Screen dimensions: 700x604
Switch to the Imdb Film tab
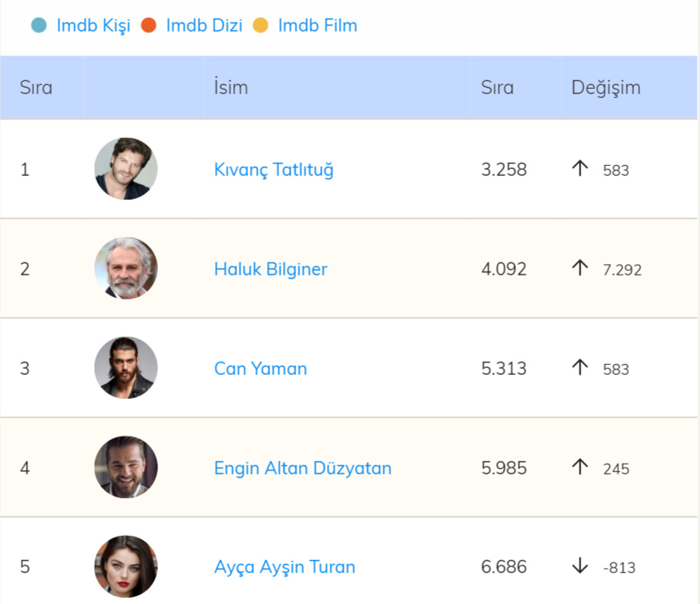pyautogui.click(x=317, y=25)
